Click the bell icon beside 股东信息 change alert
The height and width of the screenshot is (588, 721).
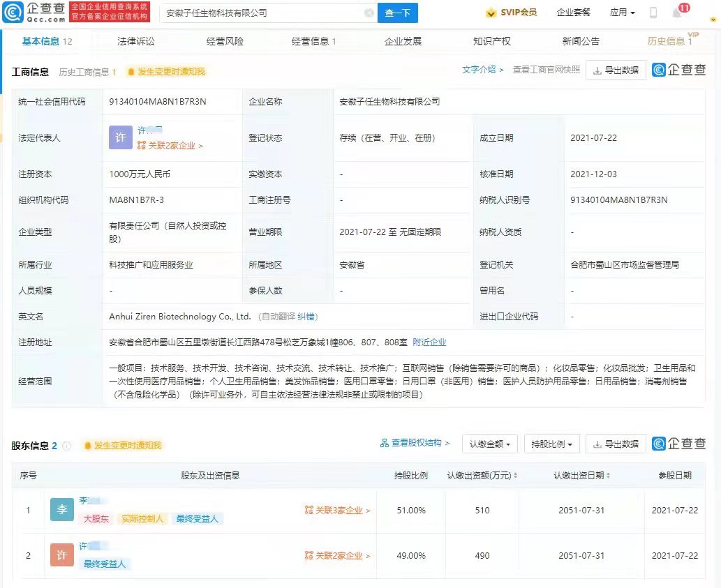(87, 445)
